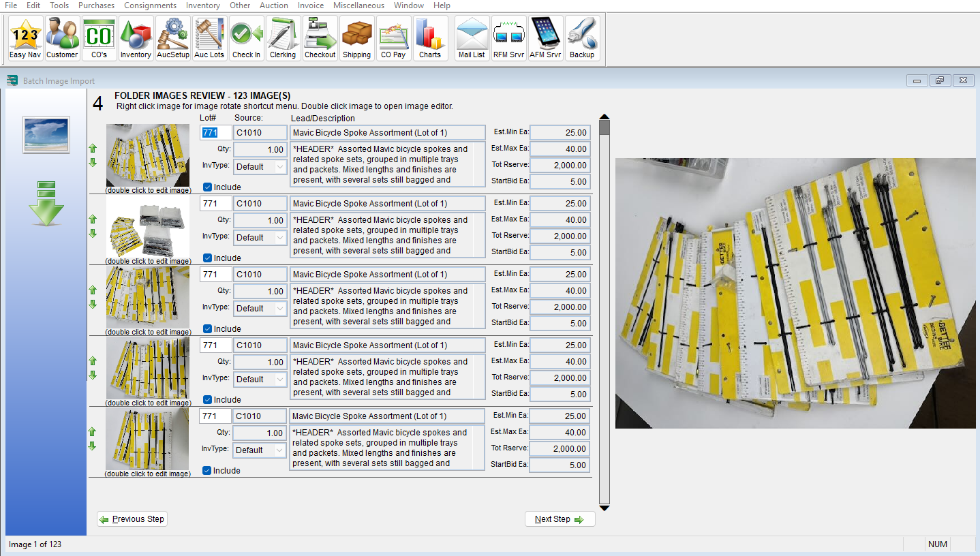Expand InvType dropdown in first row

280,167
